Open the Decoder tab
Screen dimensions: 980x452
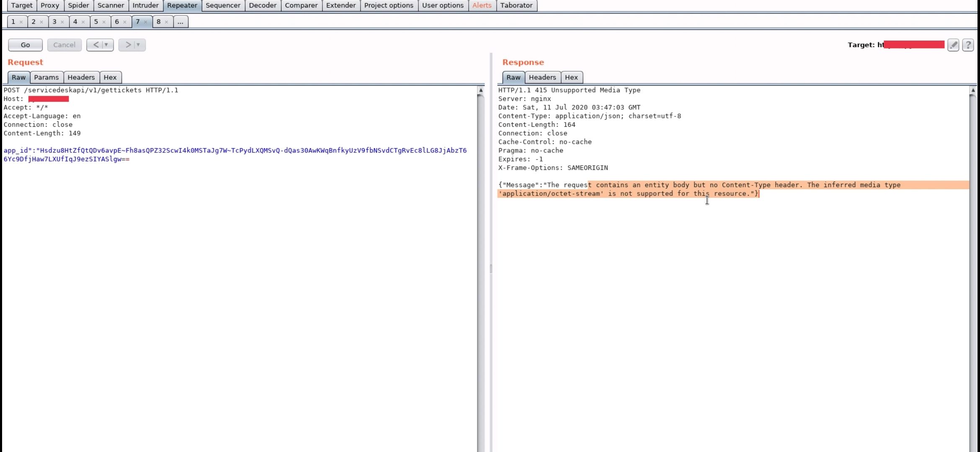pos(262,5)
